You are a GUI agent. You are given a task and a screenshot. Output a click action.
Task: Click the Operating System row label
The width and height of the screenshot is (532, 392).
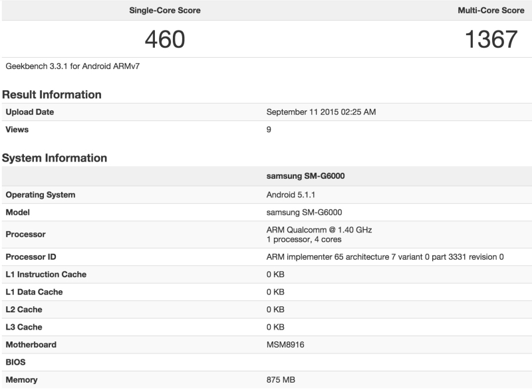(x=41, y=195)
